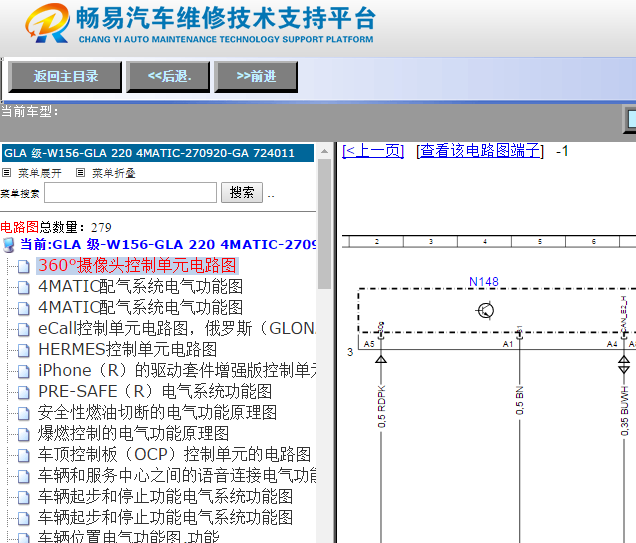This screenshot has height=543, width=636.
Task: Collapse all menus via 菜单折叠 icon
Action: click(80, 173)
